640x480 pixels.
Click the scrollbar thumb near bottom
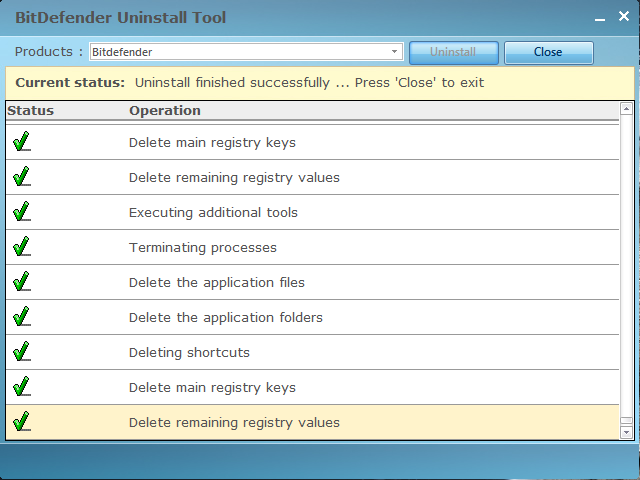tap(626, 421)
